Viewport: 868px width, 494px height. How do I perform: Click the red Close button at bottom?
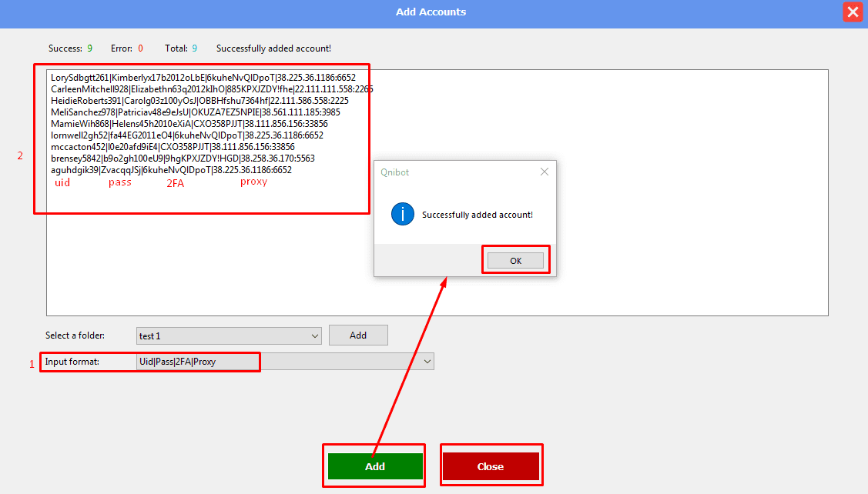(491, 466)
